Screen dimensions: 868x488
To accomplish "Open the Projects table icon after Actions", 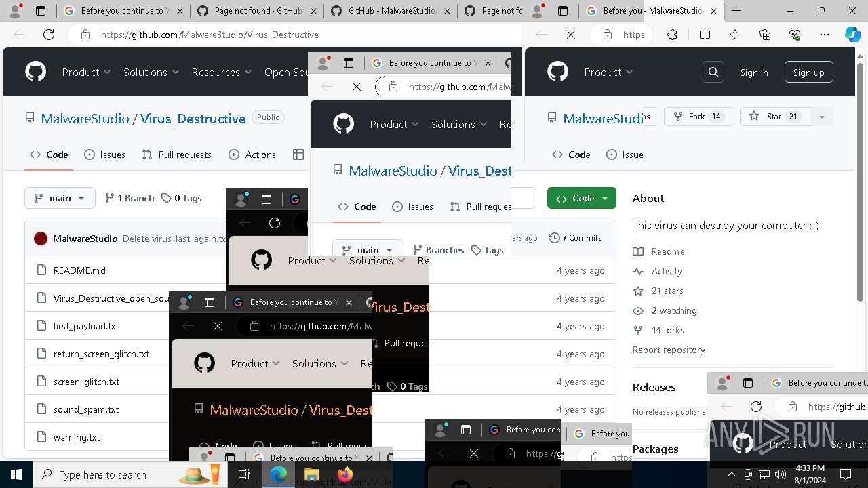I will pyautogui.click(x=298, y=155).
